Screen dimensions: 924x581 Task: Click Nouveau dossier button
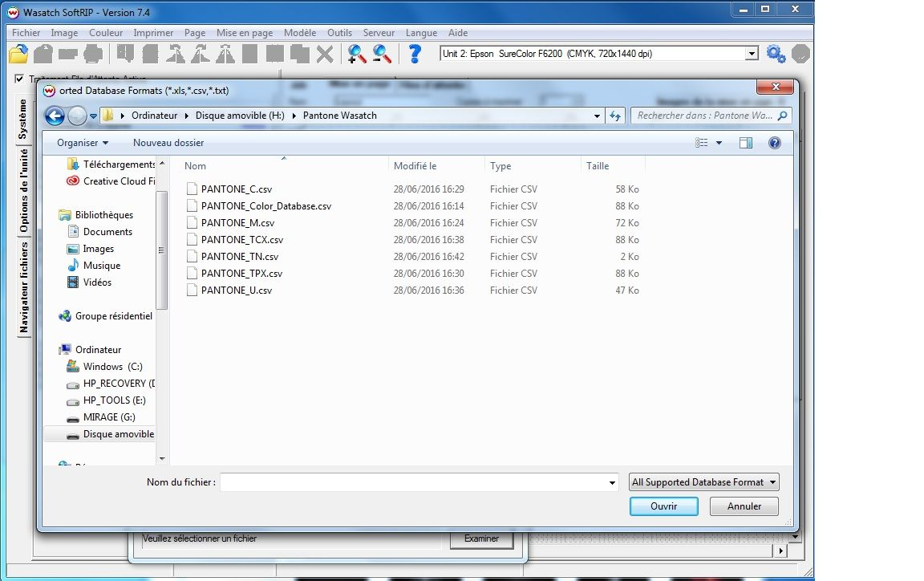click(168, 143)
